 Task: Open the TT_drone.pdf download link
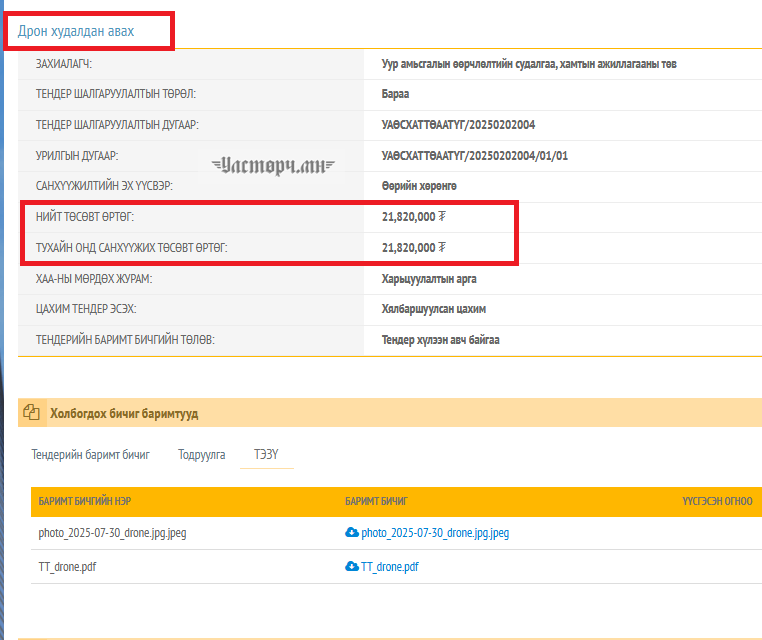pyautogui.click(x=389, y=566)
